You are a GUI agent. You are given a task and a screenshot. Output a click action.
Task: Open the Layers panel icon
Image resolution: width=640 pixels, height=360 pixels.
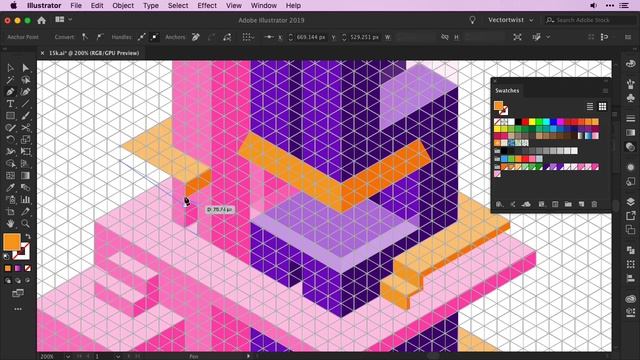pos(631,202)
